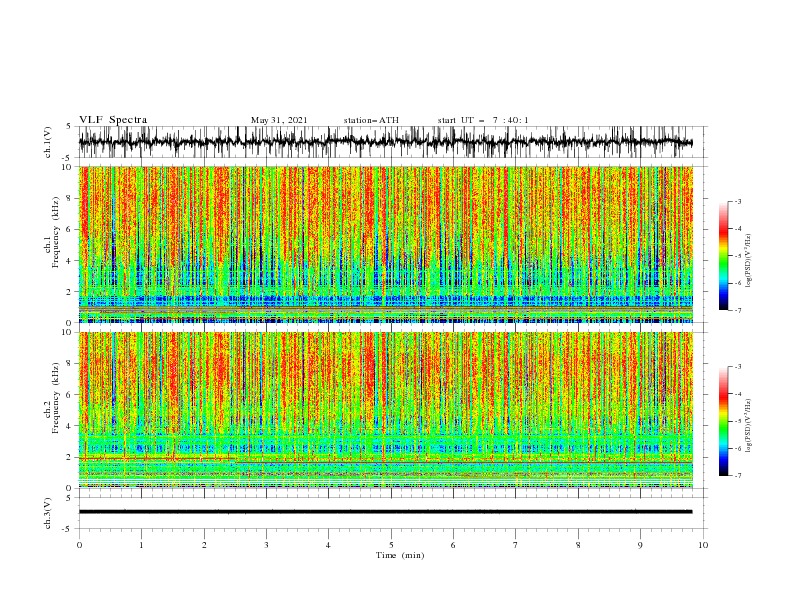Screen dimensions: 792x612
Task: Click the ch.1(V) waveform axis label
Action: pyautogui.click(x=48, y=142)
